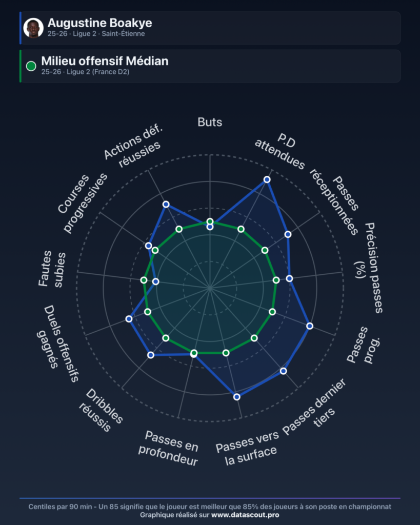Image resolution: width=420 pixels, height=525 pixels.
Task: Click the blue Passes dernier tiers point
Action: coord(284,371)
